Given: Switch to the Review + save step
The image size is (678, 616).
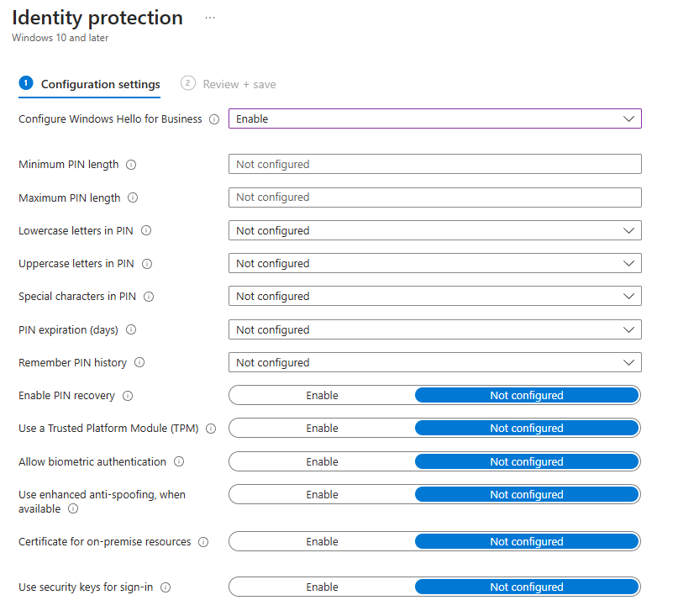Looking at the screenshot, I should click(239, 84).
